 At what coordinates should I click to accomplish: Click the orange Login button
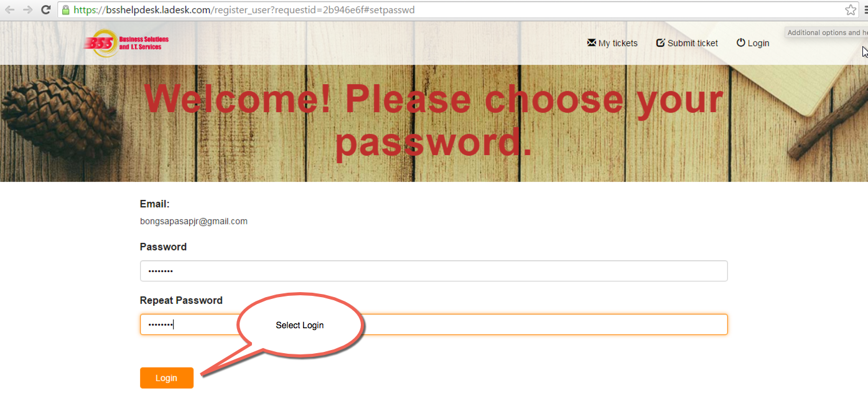(x=167, y=378)
